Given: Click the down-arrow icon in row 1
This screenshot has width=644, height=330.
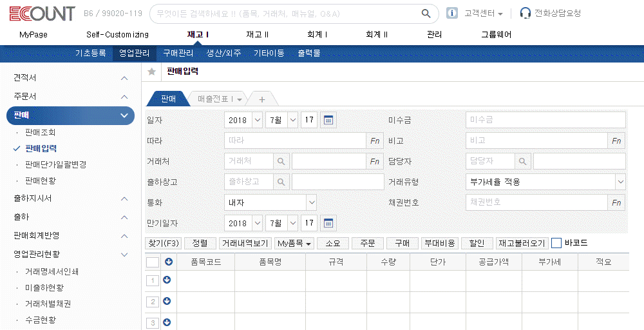Looking at the screenshot, I should (x=167, y=280).
